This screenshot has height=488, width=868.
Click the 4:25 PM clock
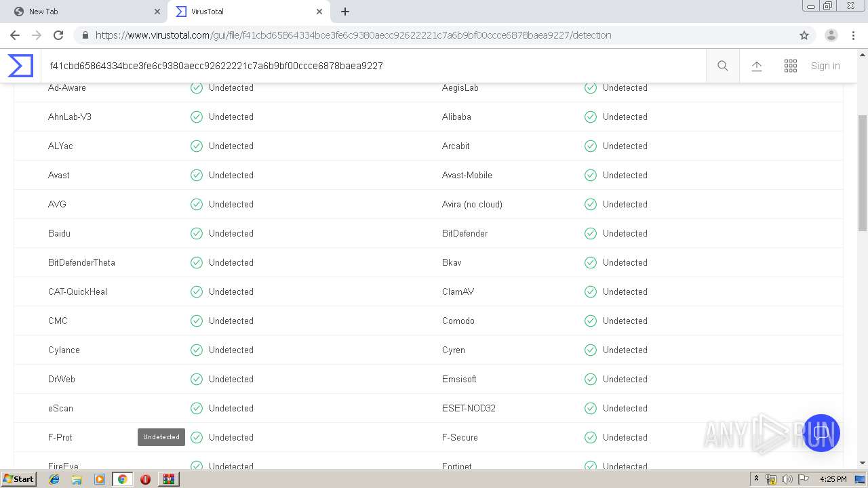[x=833, y=479]
